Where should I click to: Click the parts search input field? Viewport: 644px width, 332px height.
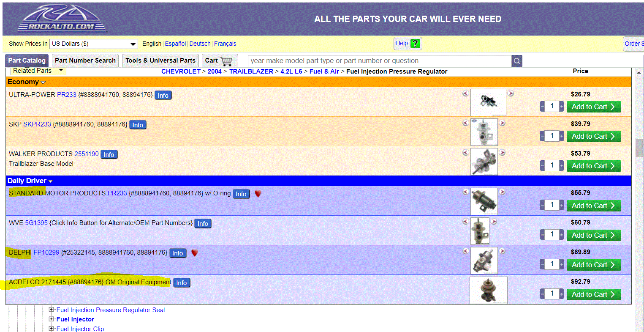pyautogui.click(x=380, y=61)
